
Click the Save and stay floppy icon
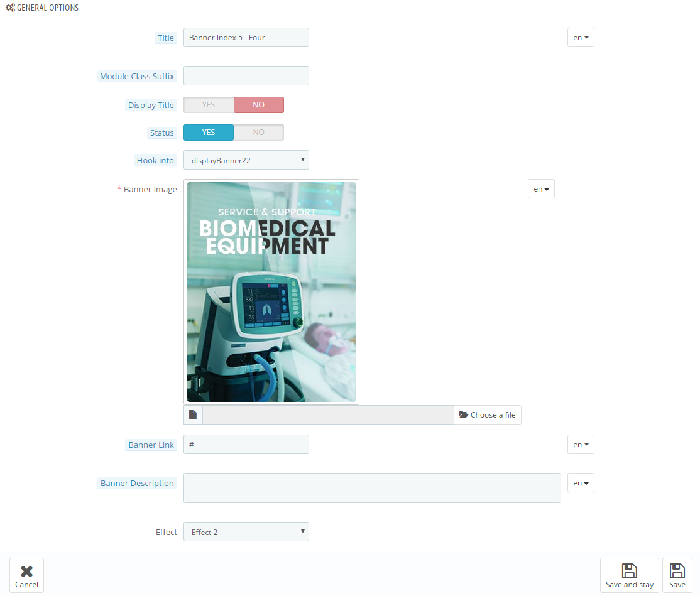pyautogui.click(x=630, y=571)
